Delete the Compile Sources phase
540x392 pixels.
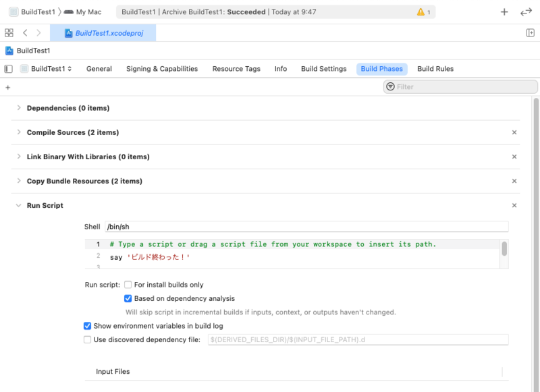click(x=514, y=132)
